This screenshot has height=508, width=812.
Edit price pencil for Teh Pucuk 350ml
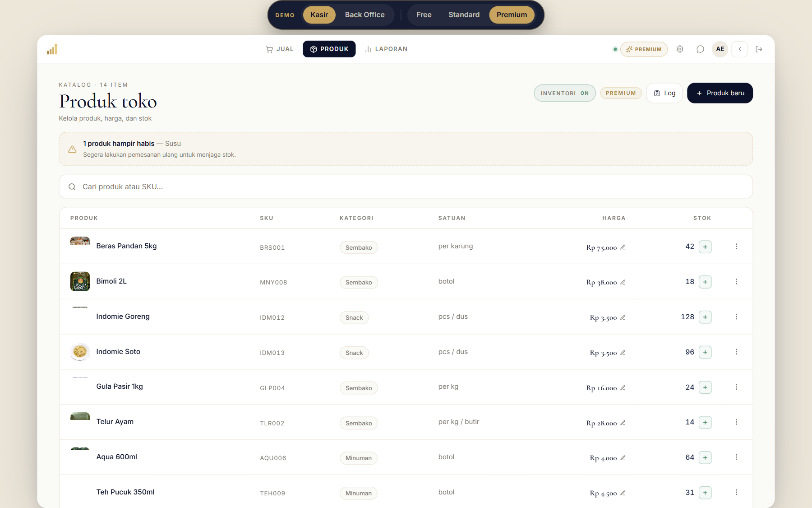623,493
